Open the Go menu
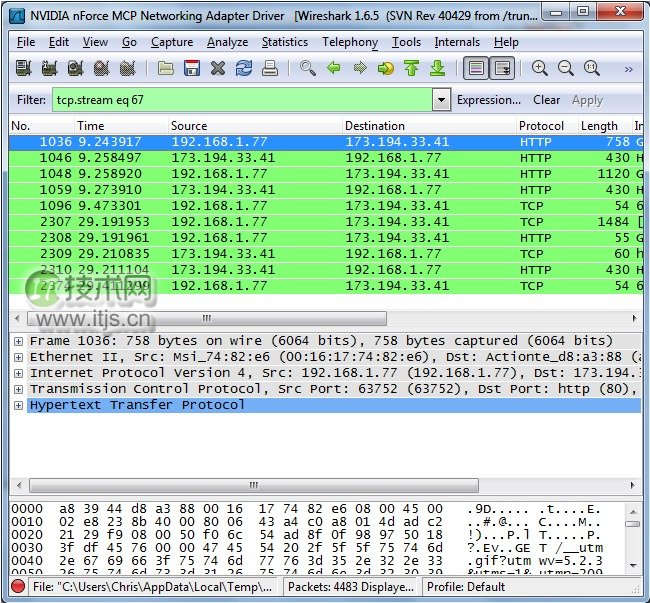Image resolution: width=650 pixels, height=603 pixels. point(129,42)
